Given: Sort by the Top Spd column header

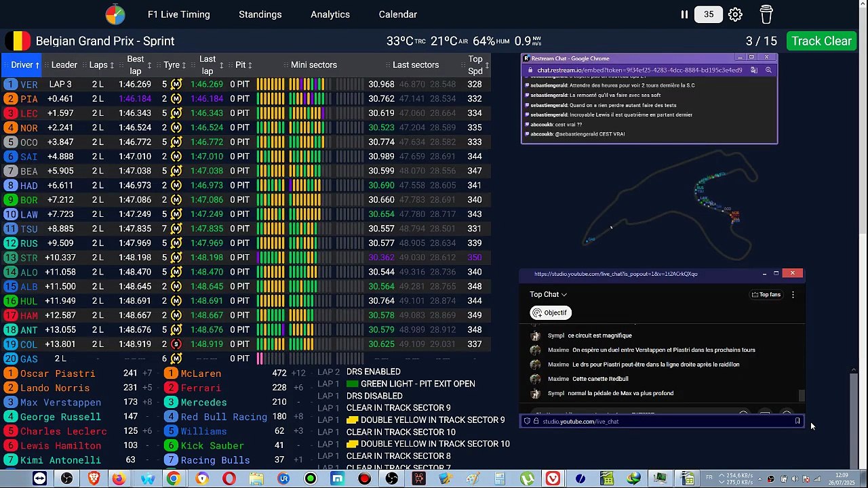Looking at the screenshot, I should point(477,65).
